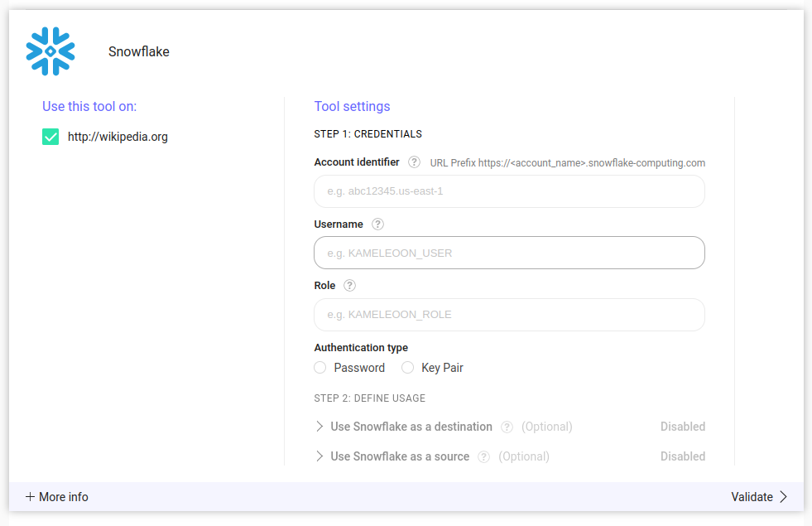The height and width of the screenshot is (526, 812).
Task: Click help icon for Snowflake as source
Action: (483, 456)
